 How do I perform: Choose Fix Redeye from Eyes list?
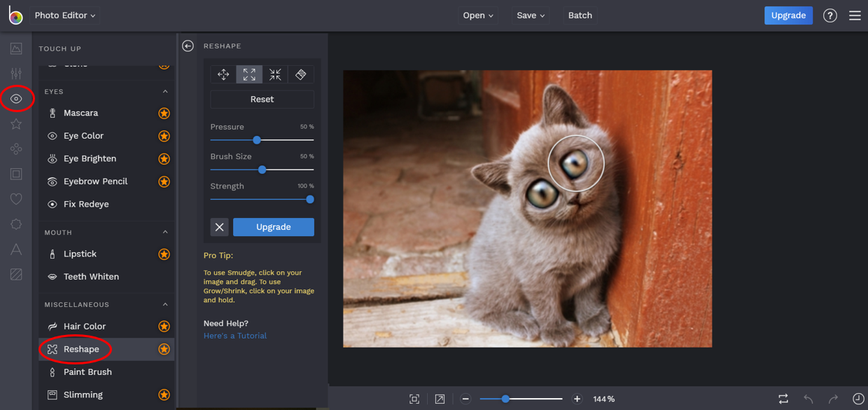click(86, 204)
